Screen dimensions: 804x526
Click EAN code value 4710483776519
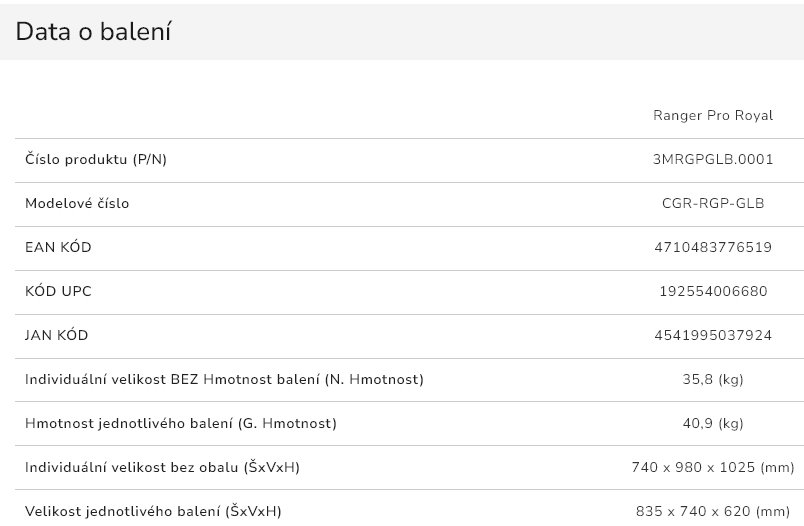pos(713,247)
